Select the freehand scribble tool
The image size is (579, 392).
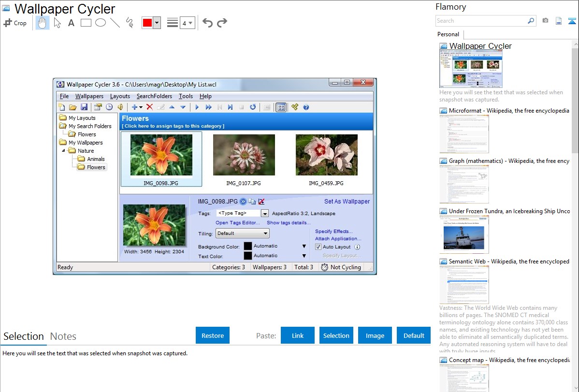pos(130,23)
